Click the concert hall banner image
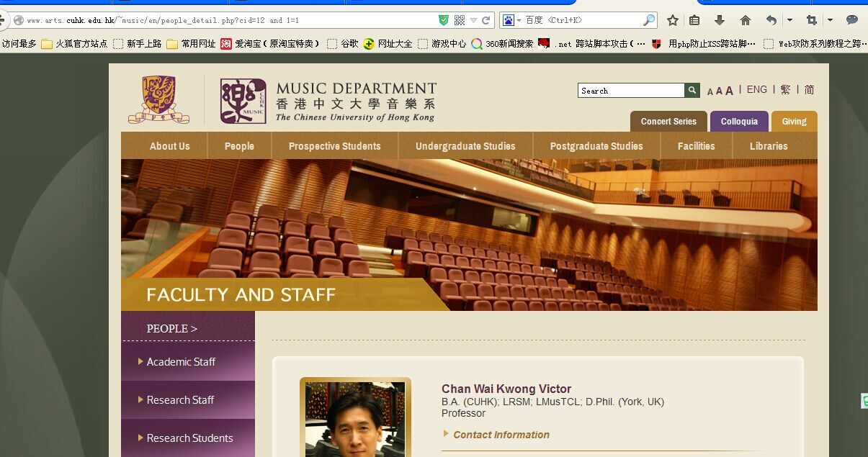 click(x=469, y=235)
